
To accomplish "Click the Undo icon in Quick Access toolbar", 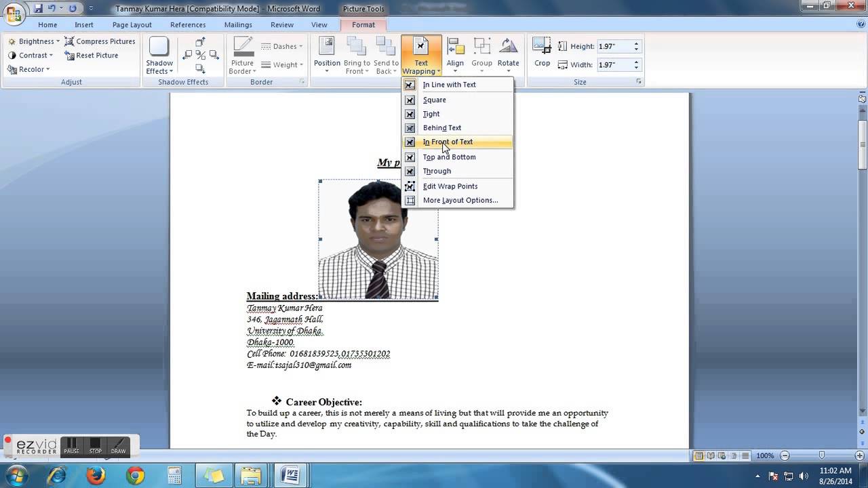I will [52, 9].
